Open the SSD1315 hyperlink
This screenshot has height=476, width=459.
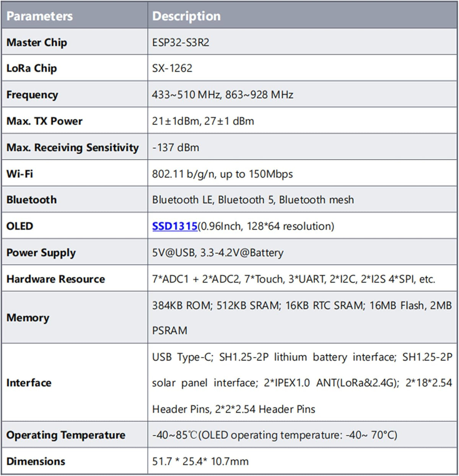(175, 226)
